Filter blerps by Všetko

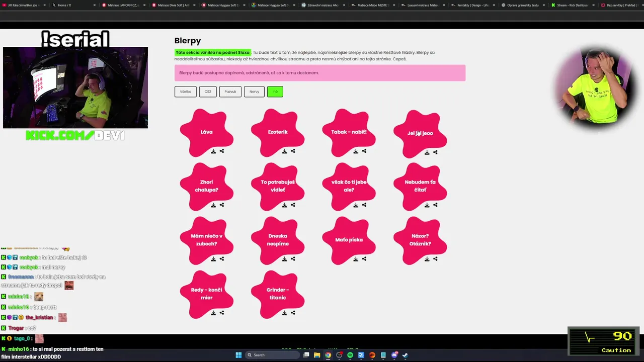tap(186, 92)
